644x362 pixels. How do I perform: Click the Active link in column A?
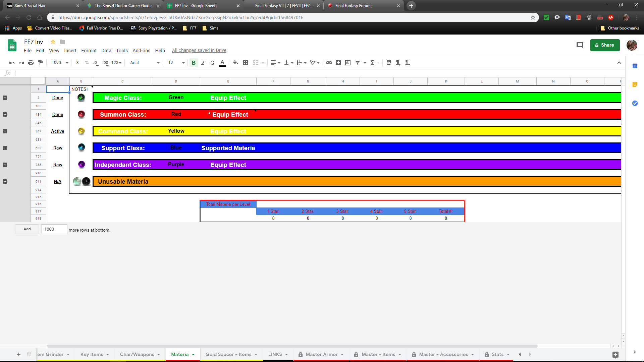click(x=58, y=131)
